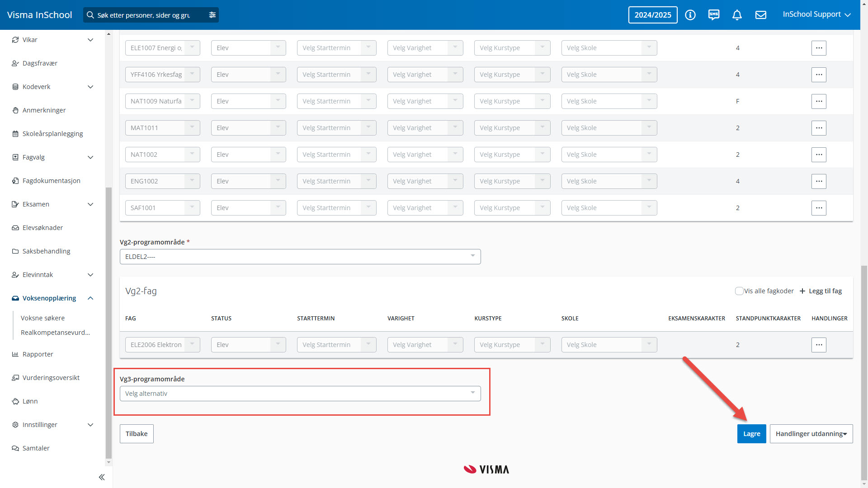Open the SMS message icon
This screenshot has height=488, width=868.
713,15
